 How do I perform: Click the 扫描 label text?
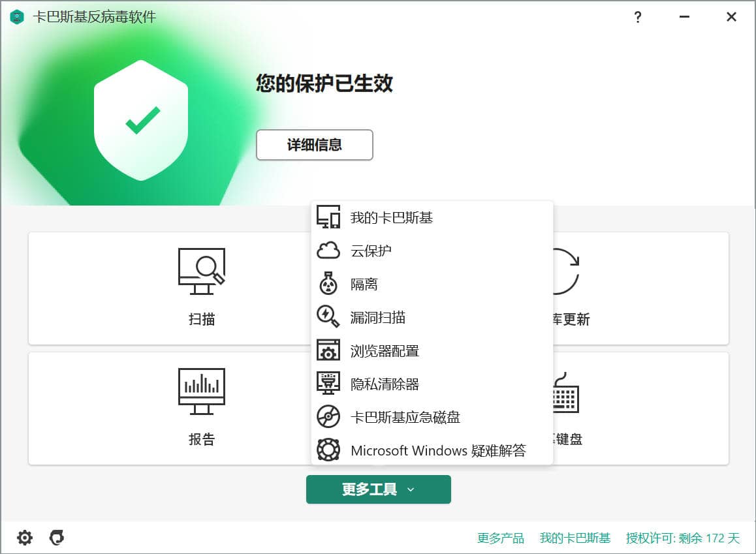[x=202, y=319]
